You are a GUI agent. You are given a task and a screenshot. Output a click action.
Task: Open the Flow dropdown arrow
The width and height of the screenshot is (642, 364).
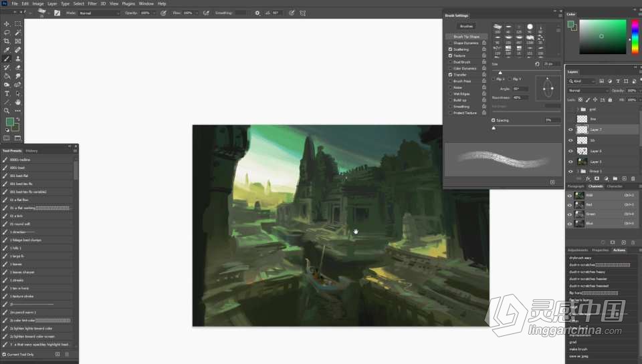[197, 13]
